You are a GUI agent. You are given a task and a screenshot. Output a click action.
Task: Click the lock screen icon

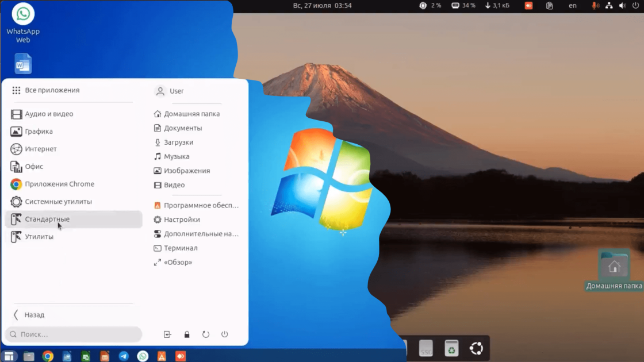tap(187, 334)
